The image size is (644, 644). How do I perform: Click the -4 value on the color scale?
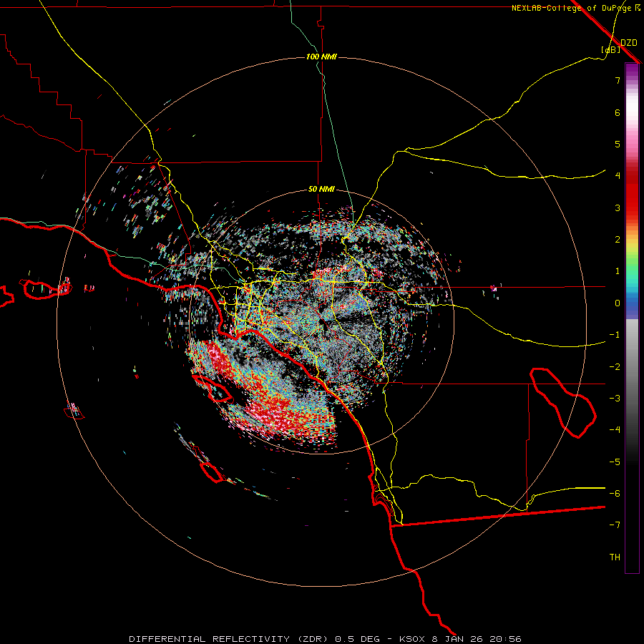tap(615, 430)
